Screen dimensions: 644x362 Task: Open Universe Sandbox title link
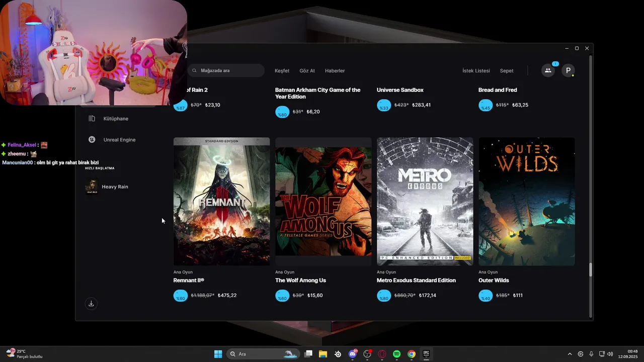(400, 90)
